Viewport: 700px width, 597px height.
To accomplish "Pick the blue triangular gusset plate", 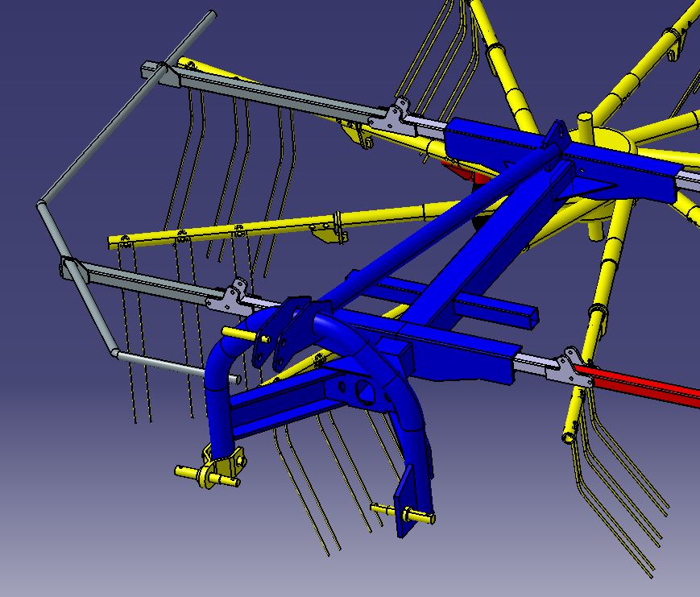I will click(587, 187).
